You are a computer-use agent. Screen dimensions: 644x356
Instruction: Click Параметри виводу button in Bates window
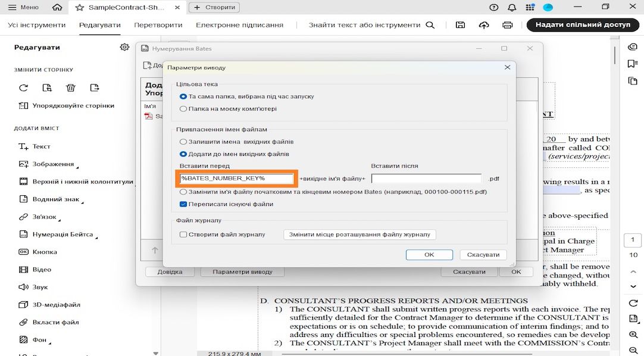click(242, 272)
